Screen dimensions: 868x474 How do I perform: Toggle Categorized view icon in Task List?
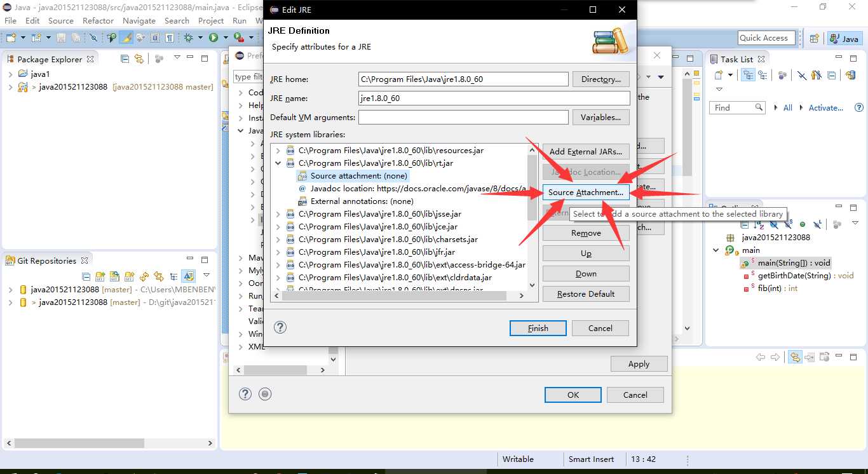pos(748,75)
